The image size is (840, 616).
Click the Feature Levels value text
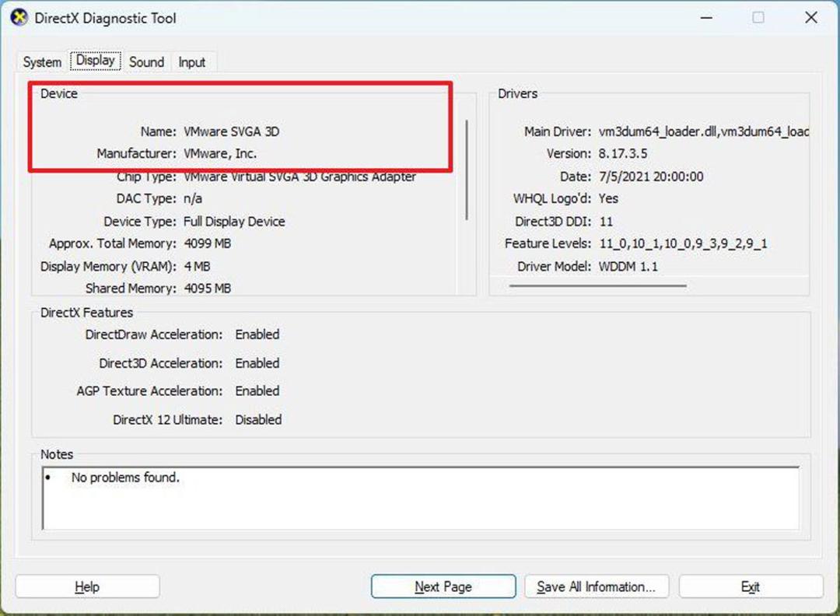[x=683, y=243]
